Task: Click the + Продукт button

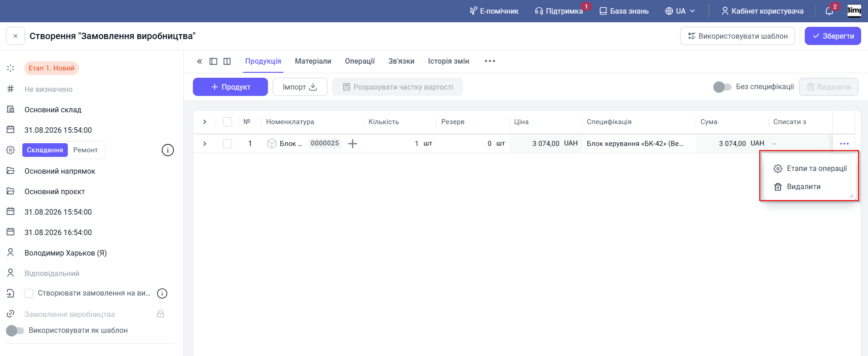Action: coord(230,87)
